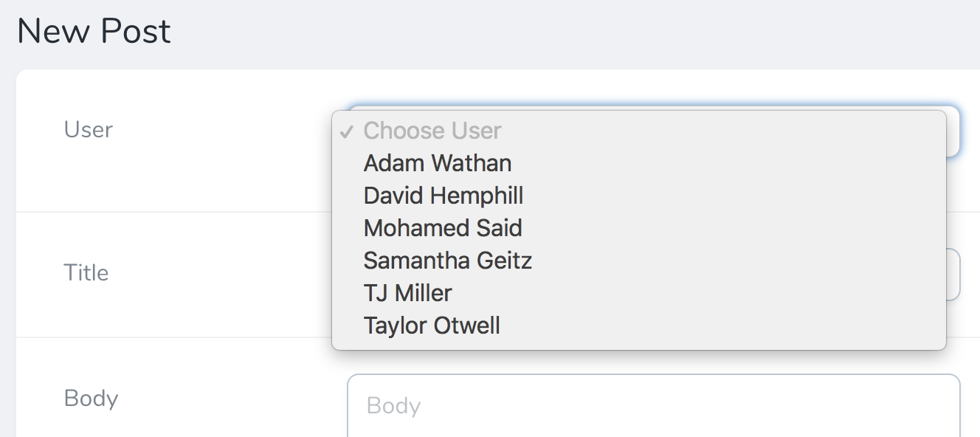980x437 pixels.
Task: Pick Mohamed Said in the dropdown
Action: (x=443, y=228)
